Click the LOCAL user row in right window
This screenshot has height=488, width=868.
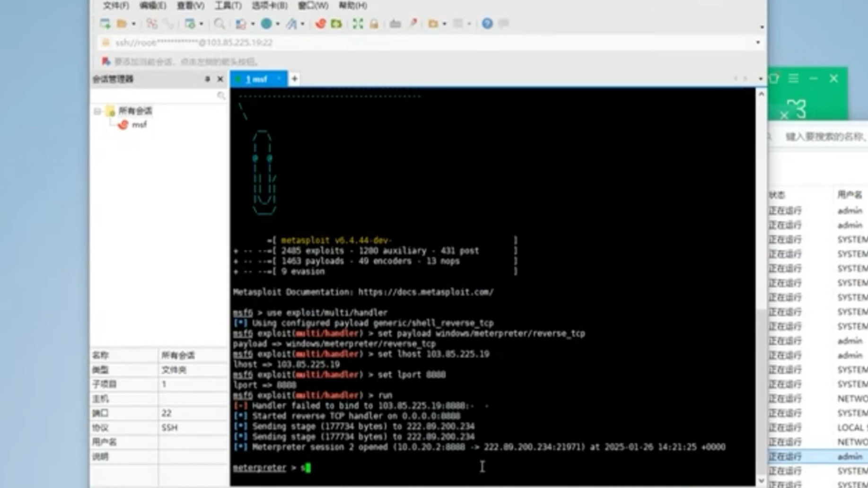[x=818, y=427]
